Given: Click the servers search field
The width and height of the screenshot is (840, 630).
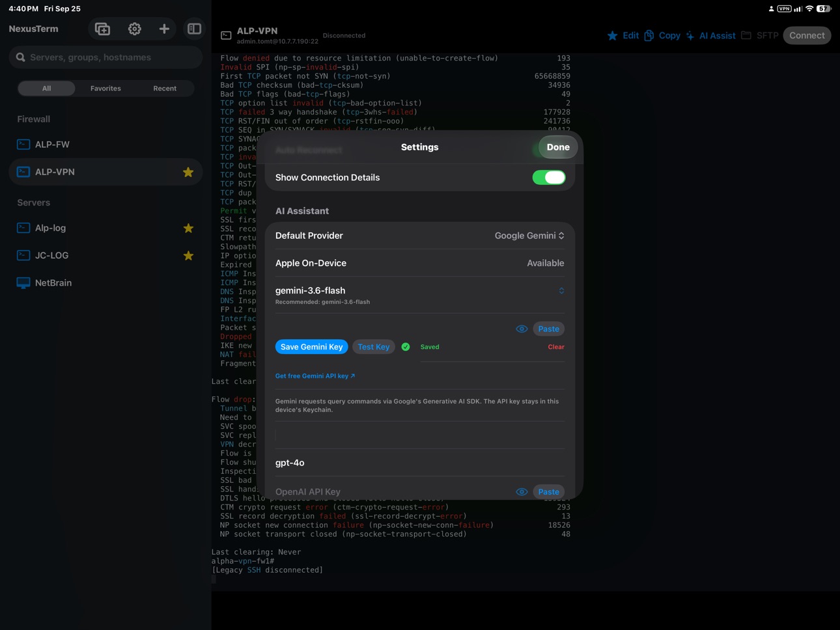Looking at the screenshot, I should pyautogui.click(x=105, y=57).
